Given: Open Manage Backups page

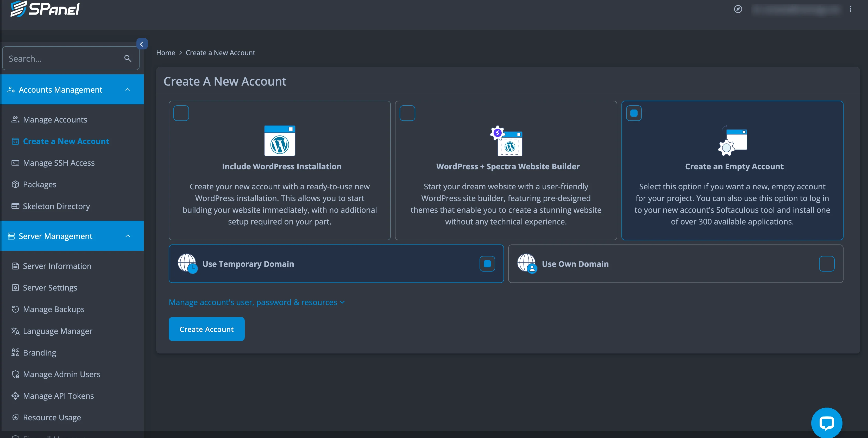Looking at the screenshot, I should [x=54, y=309].
